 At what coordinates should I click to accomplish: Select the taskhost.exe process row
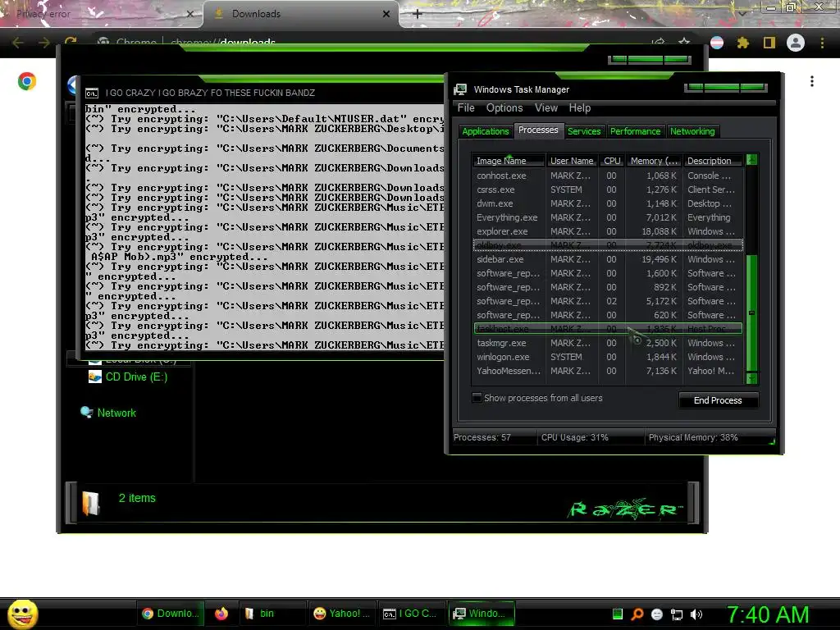(x=608, y=328)
